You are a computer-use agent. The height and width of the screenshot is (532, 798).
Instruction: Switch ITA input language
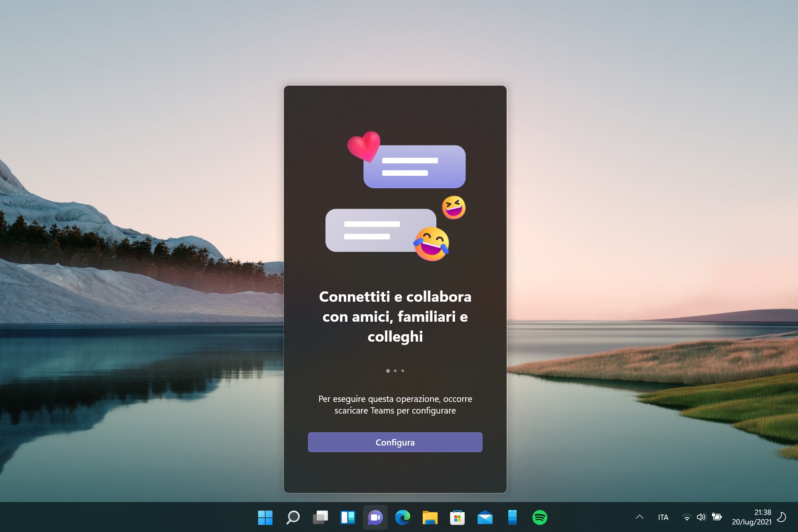coord(663,517)
